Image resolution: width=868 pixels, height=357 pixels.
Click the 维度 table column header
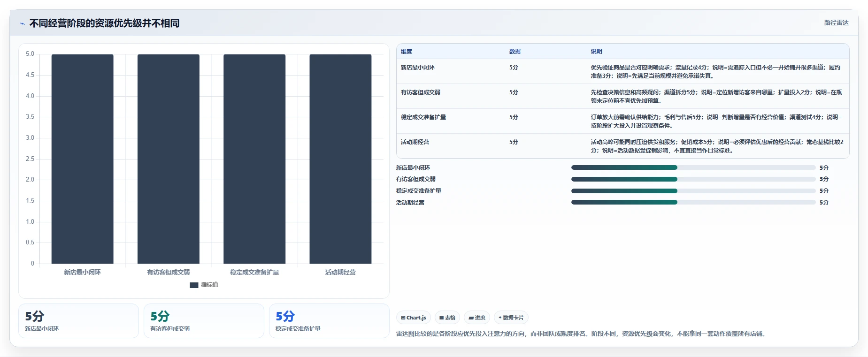click(407, 52)
